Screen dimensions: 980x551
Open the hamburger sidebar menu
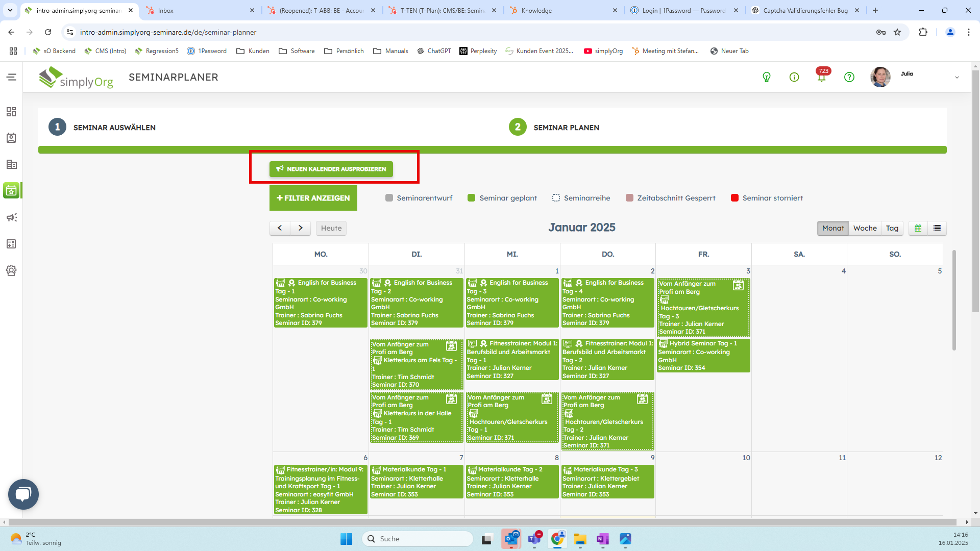(11, 77)
